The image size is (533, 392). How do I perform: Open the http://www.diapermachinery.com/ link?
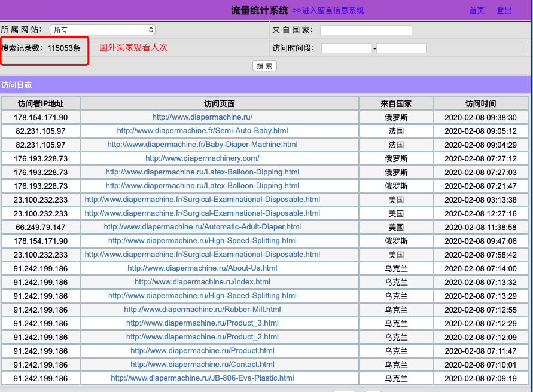pyautogui.click(x=202, y=158)
